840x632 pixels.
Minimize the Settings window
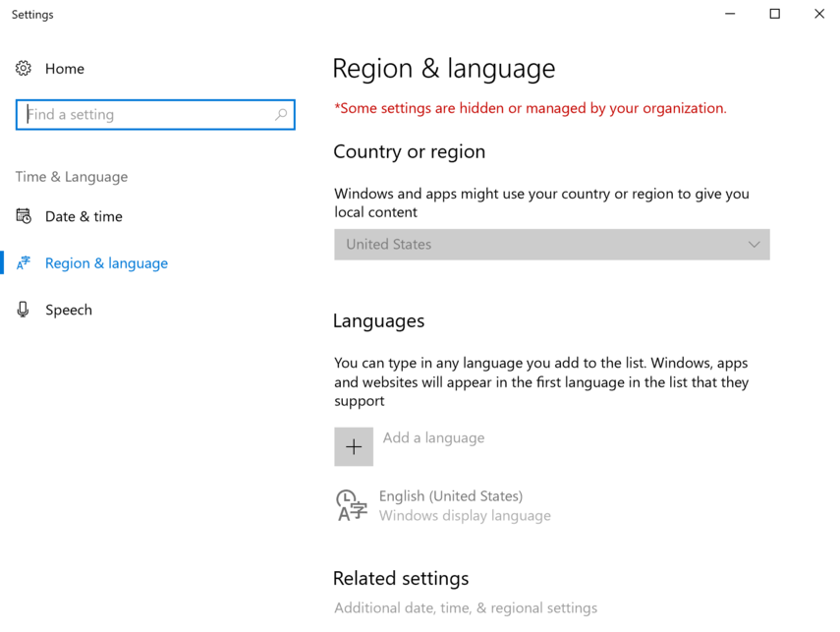[x=731, y=15]
